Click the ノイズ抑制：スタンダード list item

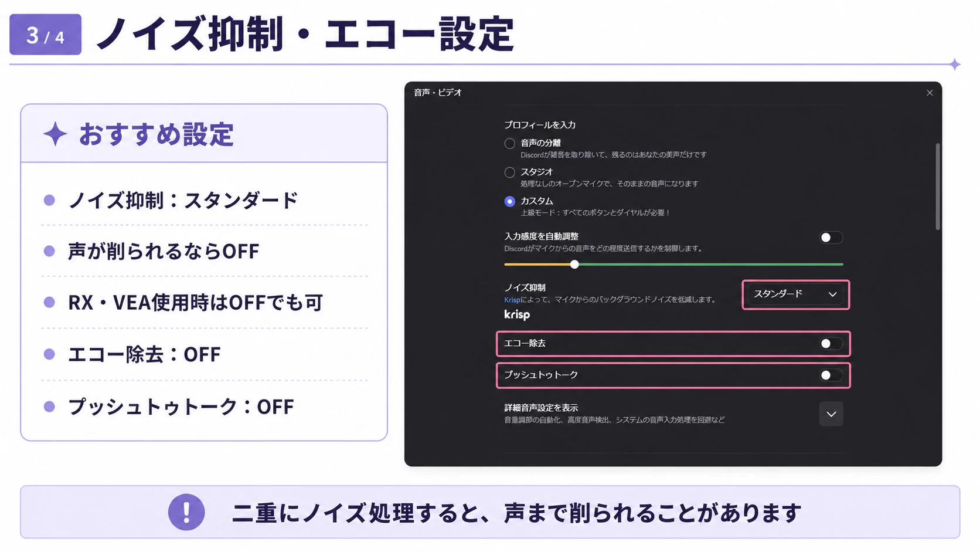pyautogui.click(x=183, y=201)
